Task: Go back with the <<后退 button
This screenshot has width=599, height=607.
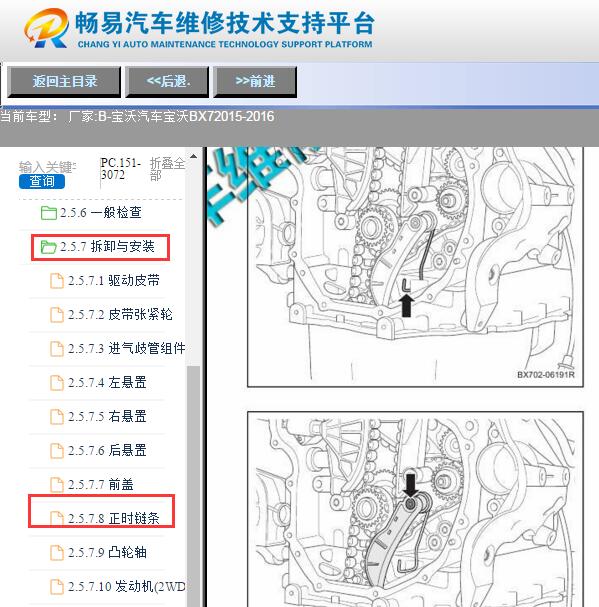Action: [167, 82]
